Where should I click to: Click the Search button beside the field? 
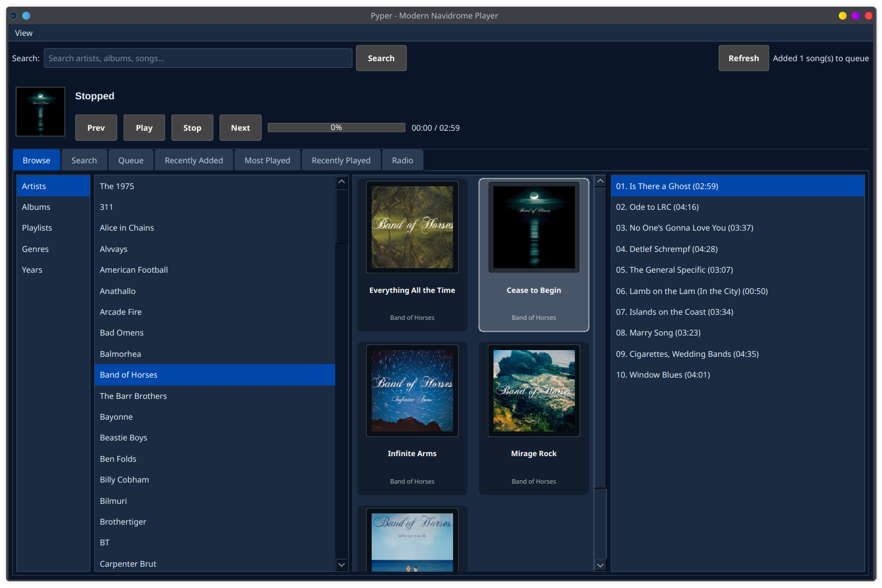381,58
